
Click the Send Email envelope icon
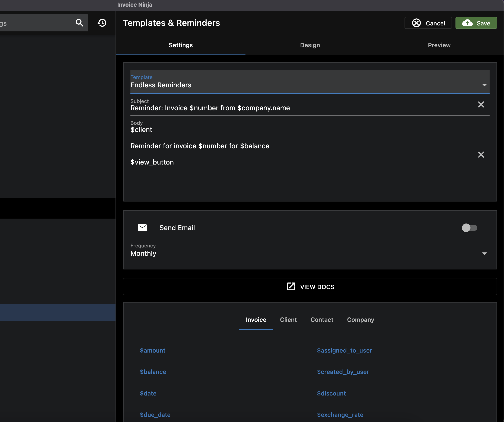tap(142, 228)
